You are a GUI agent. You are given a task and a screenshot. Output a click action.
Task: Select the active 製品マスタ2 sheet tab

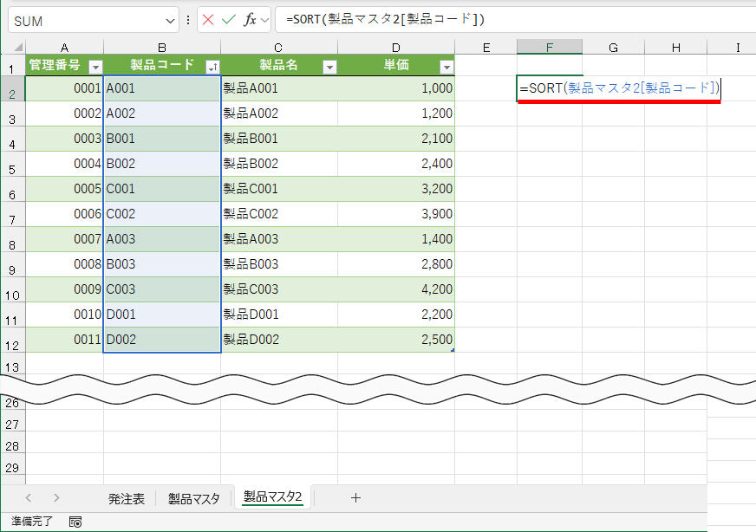click(271, 498)
